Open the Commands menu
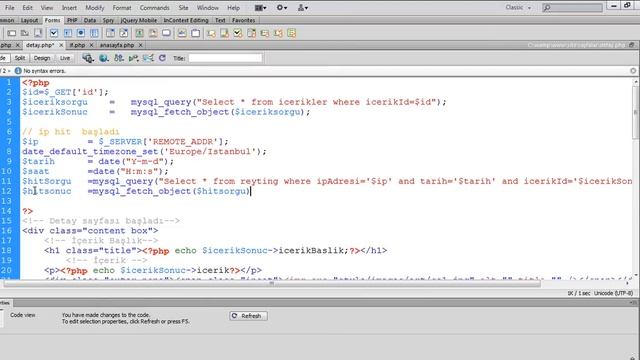The width and height of the screenshot is (640, 360). click(154, 8)
